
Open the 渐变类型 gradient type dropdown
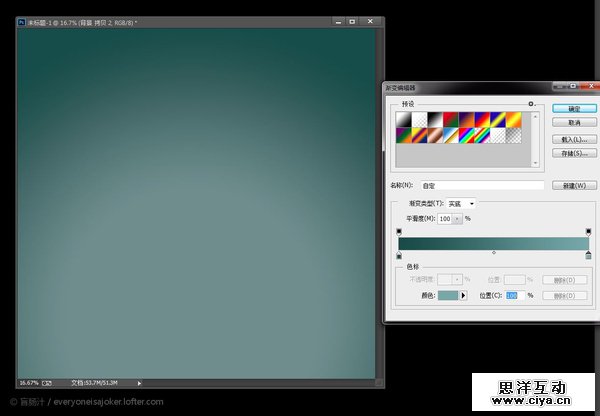coord(461,204)
